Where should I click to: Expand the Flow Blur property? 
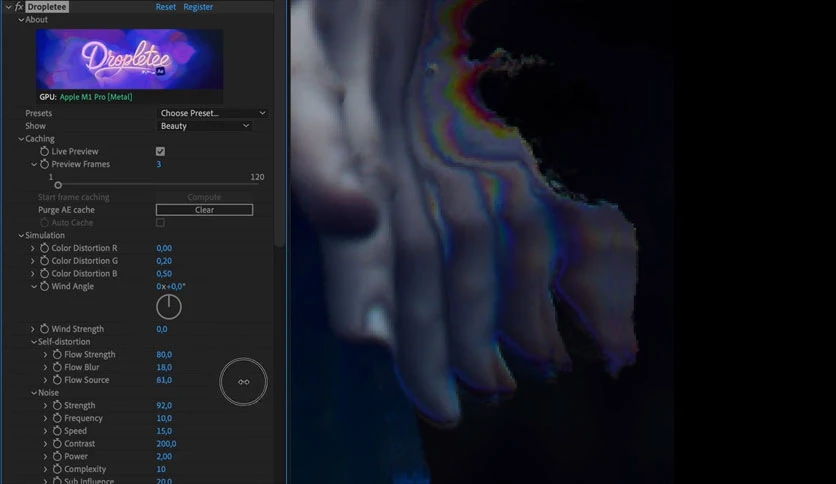[x=45, y=367]
